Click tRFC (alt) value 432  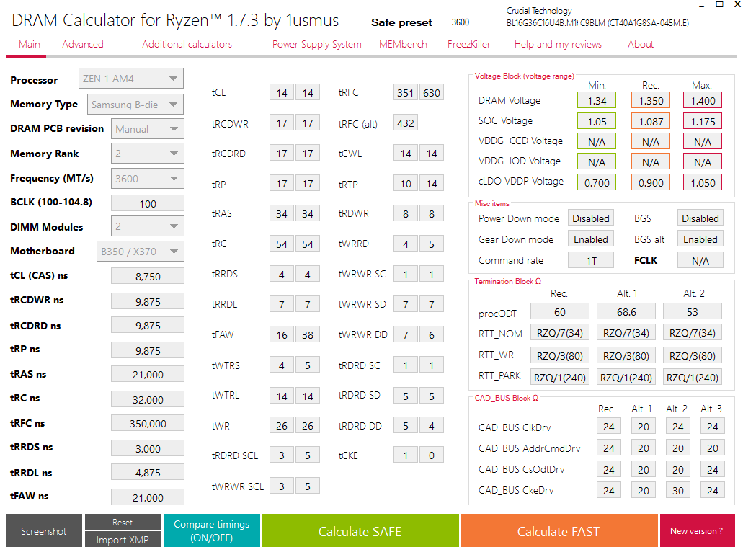[x=406, y=123]
